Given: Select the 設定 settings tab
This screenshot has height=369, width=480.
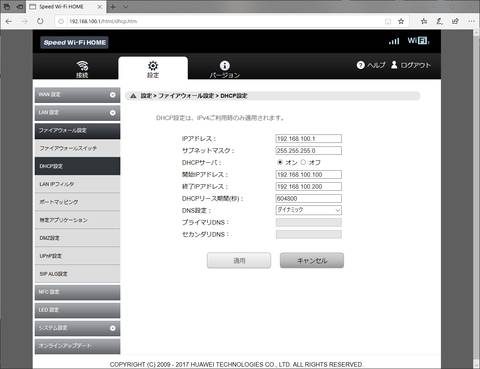Looking at the screenshot, I should (153, 69).
